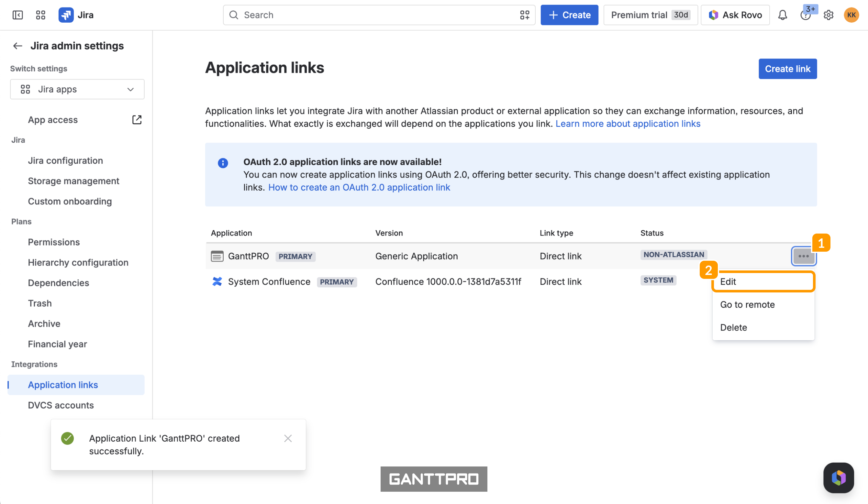Click the Rovo icon in Ask Rovo
Image resolution: width=868 pixels, height=504 pixels.
(713, 15)
